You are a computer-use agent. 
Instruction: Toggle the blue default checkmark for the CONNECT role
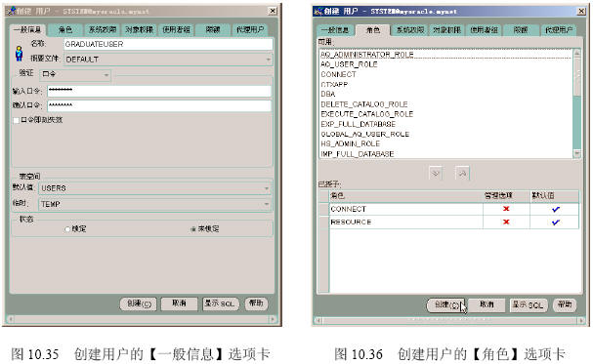[555, 209]
